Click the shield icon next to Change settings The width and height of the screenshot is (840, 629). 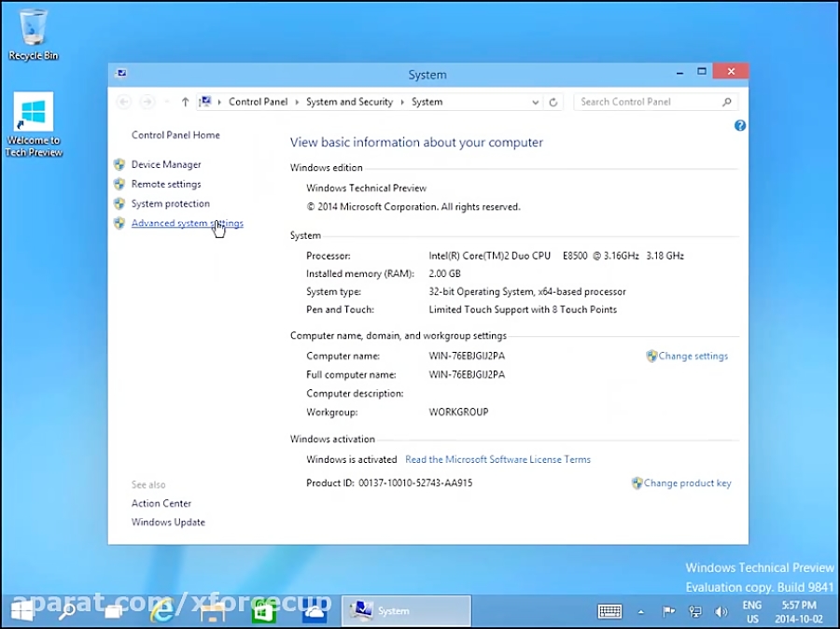tap(651, 356)
